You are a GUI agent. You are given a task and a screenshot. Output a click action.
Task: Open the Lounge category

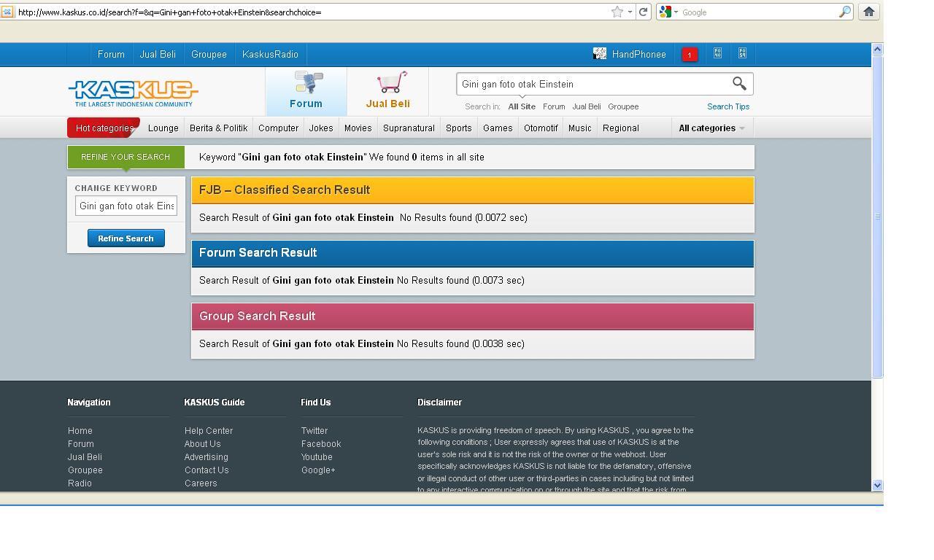pos(163,128)
